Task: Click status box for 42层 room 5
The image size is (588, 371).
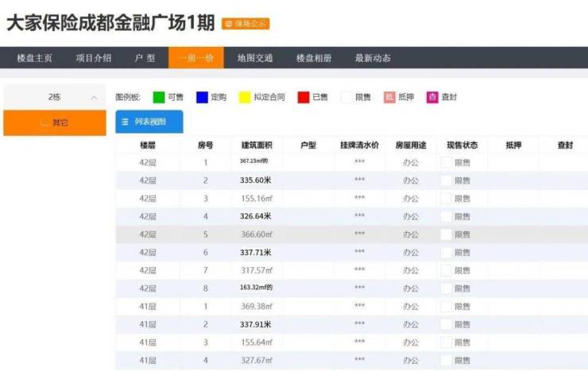Action: click(x=446, y=234)
